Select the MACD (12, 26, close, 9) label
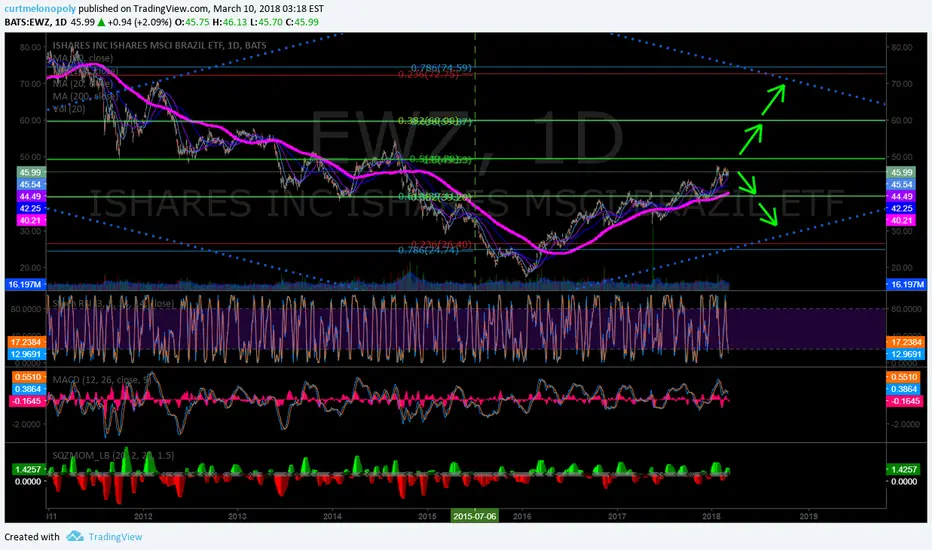Viewport: 932px width, 550px height. pyautogui.click(x=101, y=379)
